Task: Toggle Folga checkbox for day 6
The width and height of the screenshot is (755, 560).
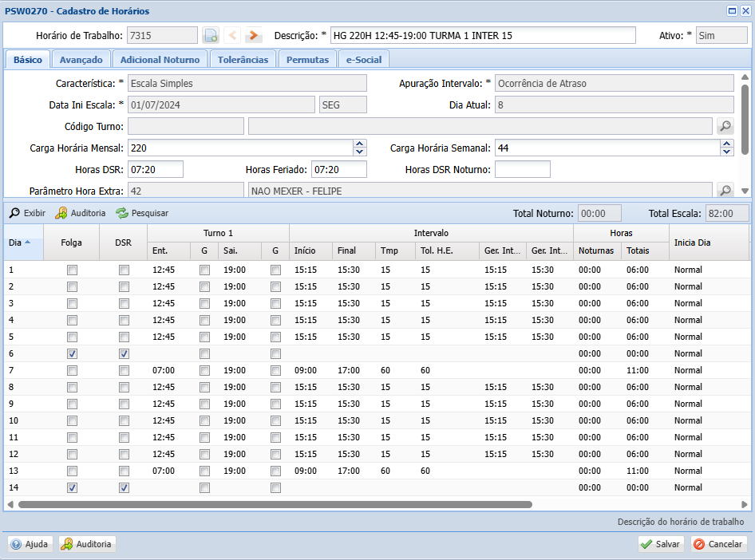Action: click(x=72, y=353)
